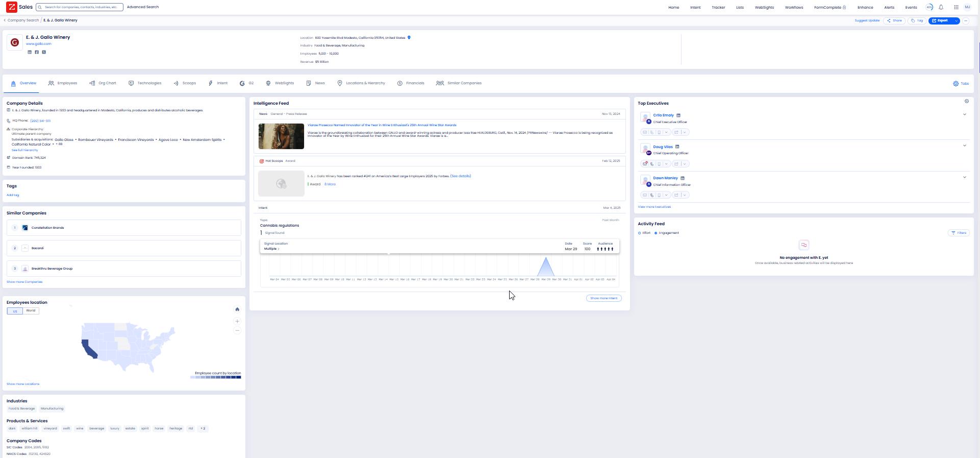Open the activity feed Filters button
The height and width of the screenshot is (458, 980).
[959, 233]
